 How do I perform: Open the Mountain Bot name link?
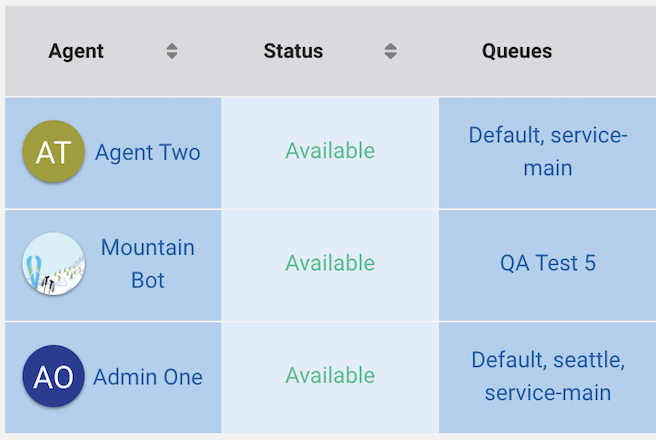[148, 263]
